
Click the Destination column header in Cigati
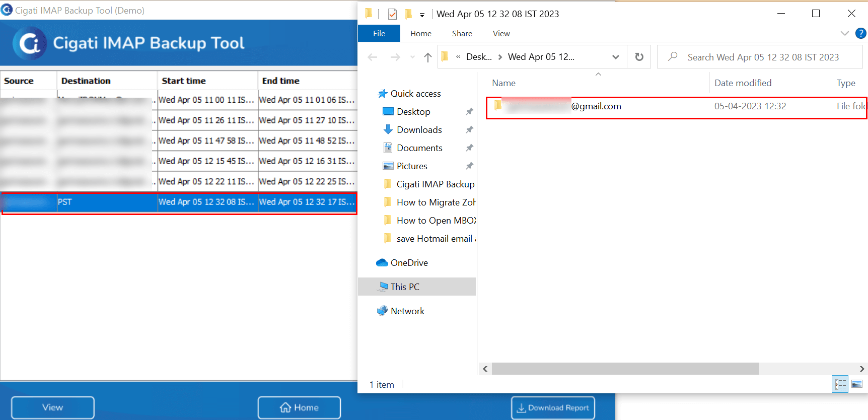[x=107, y=81]
